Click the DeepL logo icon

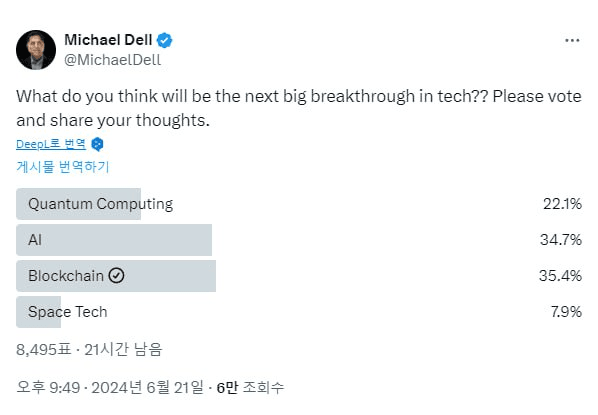pyautogui.click(x=98, y=144)
